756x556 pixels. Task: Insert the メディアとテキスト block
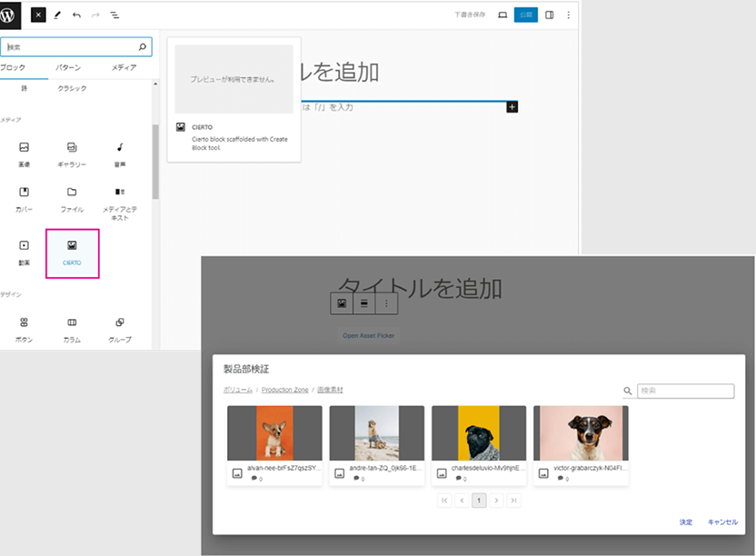pyautogui.click(x=120, y=203)
